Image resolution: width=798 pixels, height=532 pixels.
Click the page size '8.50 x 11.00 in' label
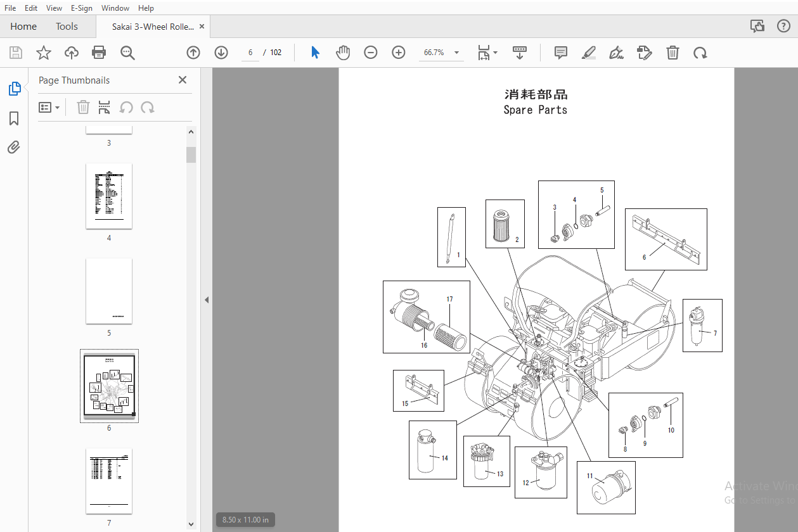point(245,520)
